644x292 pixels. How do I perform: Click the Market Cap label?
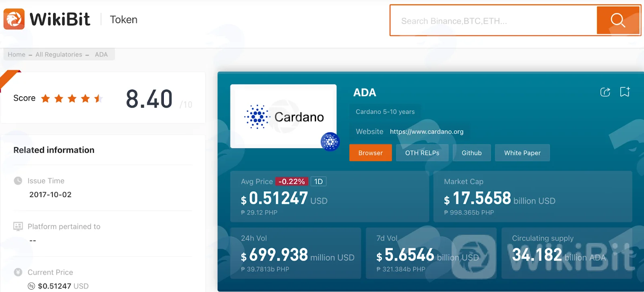pos(464,182)
